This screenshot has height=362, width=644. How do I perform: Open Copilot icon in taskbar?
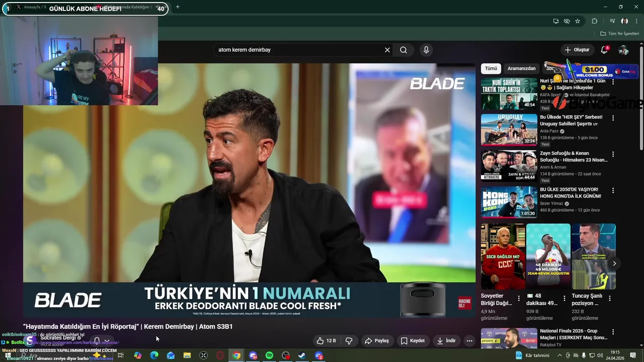click(x=137, y=355)
